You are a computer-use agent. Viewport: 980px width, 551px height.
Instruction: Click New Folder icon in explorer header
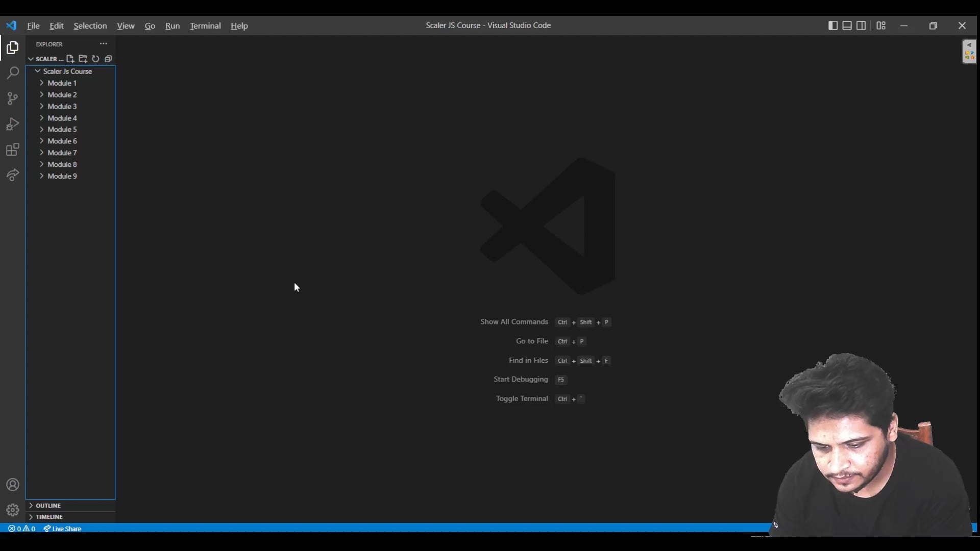(x=83, y=59)
